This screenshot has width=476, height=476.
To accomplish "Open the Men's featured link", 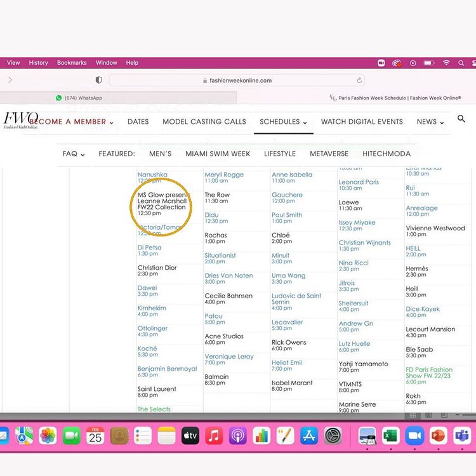I will click(161, 154).
